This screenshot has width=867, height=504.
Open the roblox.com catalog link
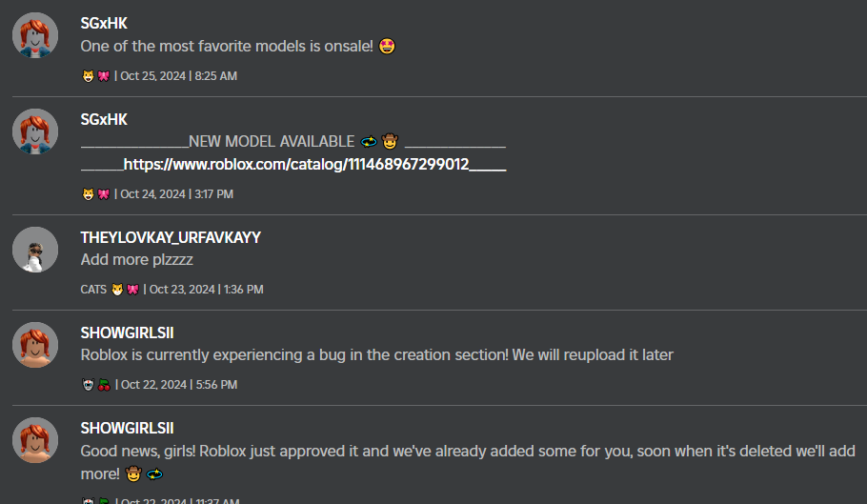[x=296, y=165]
